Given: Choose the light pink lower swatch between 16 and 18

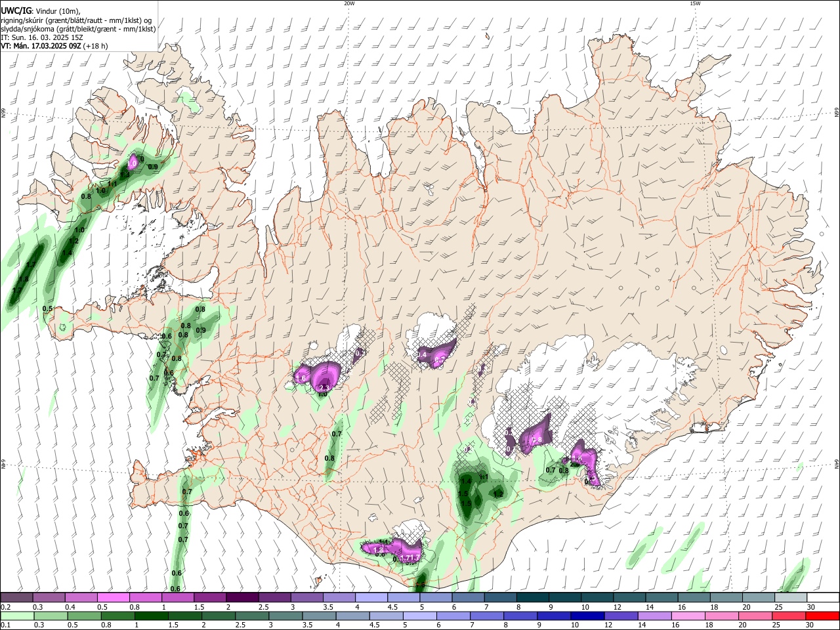Looking at the screenshot, I should [x=687, y=616].
